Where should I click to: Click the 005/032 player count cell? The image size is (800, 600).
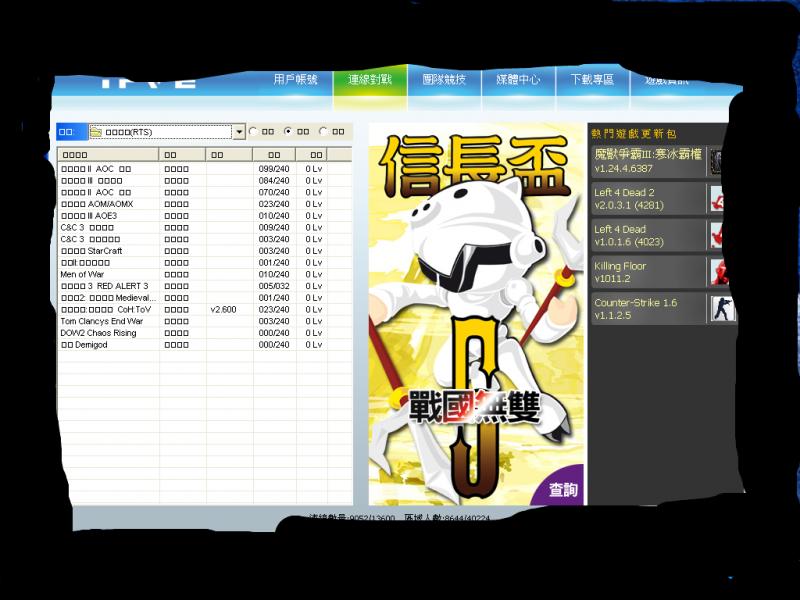pyautogui.click(x=274, y=286)
